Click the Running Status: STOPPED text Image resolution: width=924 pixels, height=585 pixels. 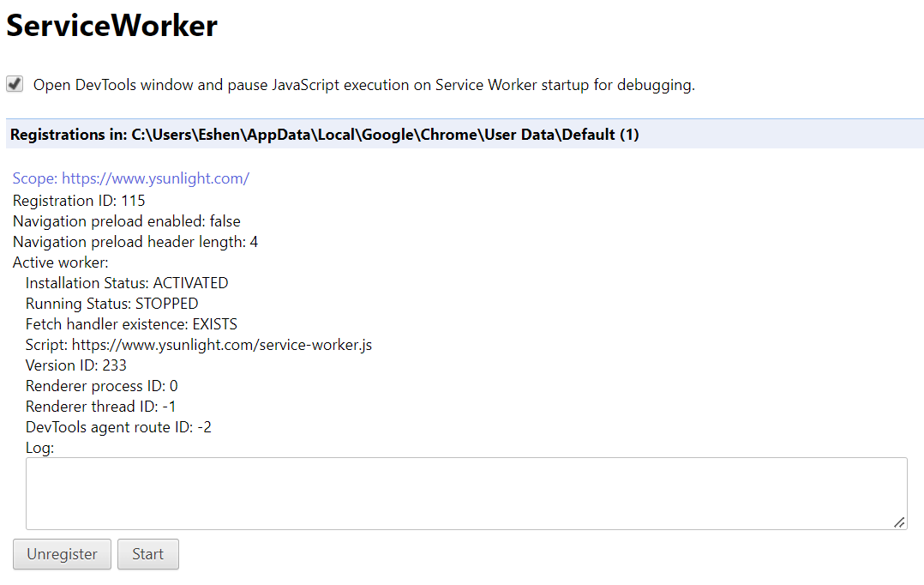click(x=111, y=304)
